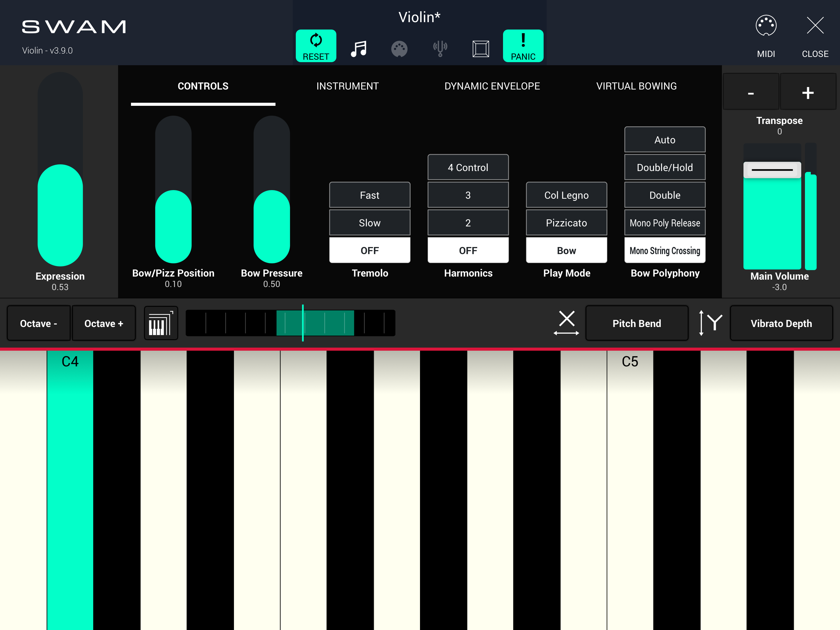
Task: Increase transpose with plus button
Action: click(x=808, y=92)
